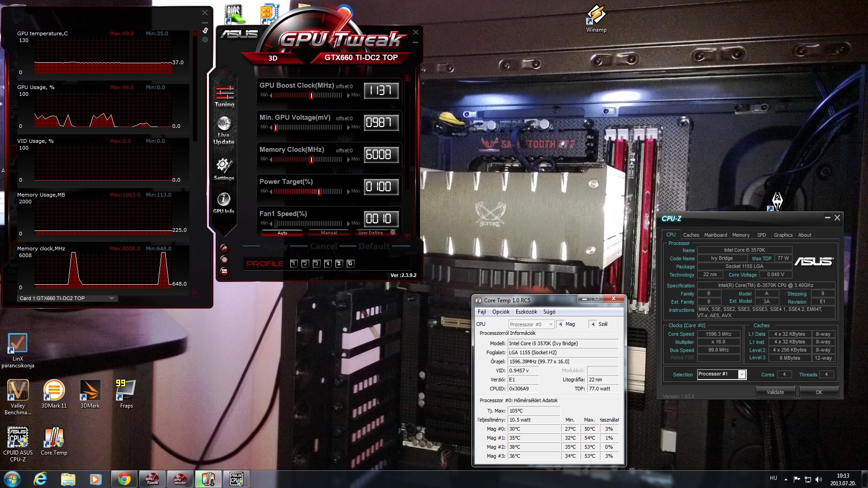Open Eszközök menu in Core Temp
Viewport: 868px width, 488px height.
[526, 312]
